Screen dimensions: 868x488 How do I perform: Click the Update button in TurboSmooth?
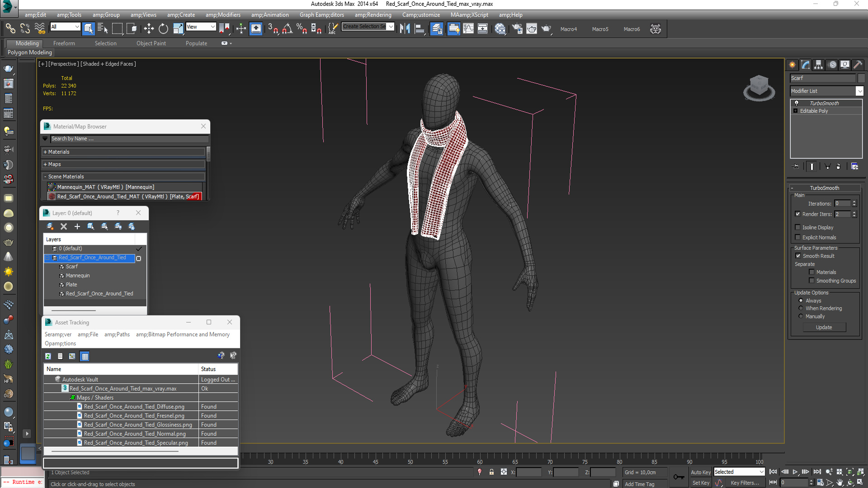click(824, 327)
